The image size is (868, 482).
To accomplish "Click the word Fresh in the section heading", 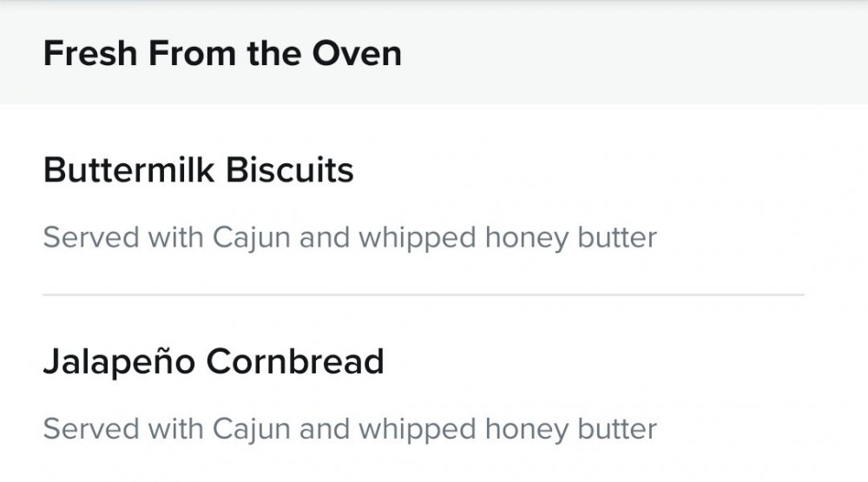I will [90, 53].
